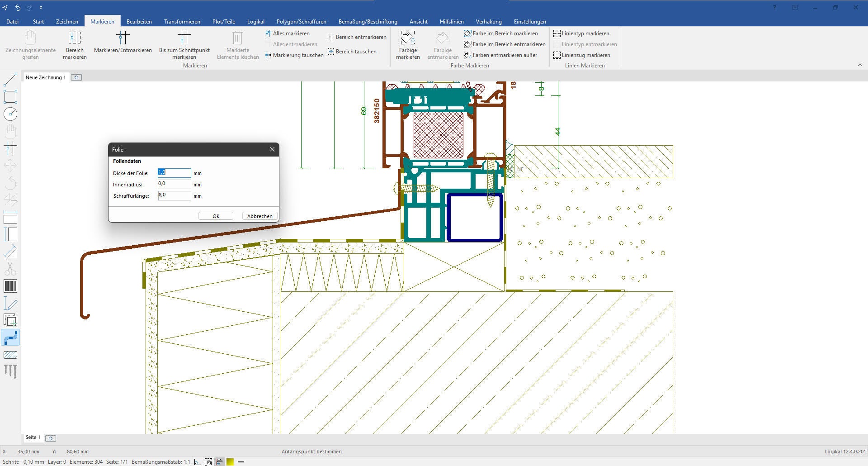Image resolution: width=868 pixels, height=466 pixels.
Task: Open the Datei menu tab
Action: (x=12, y=21)
